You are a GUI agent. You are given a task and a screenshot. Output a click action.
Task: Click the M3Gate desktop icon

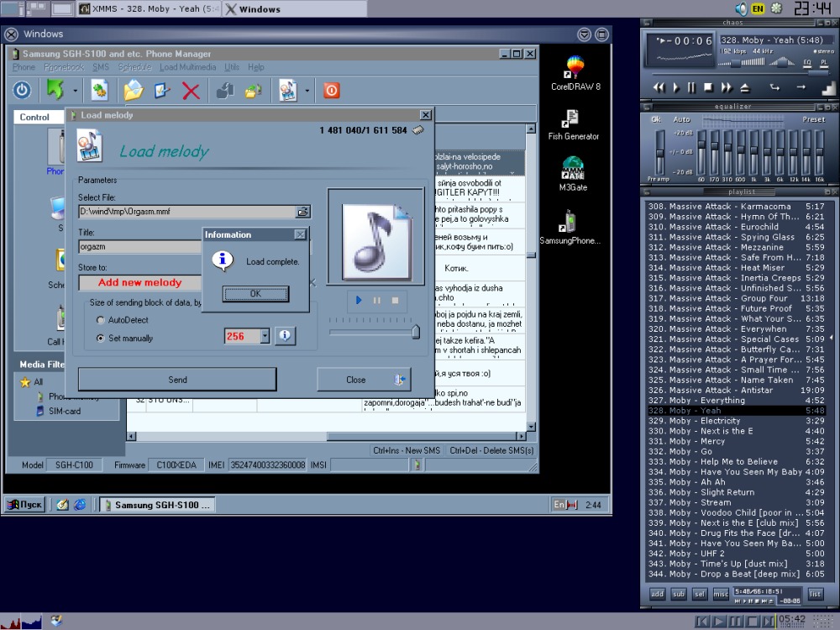(573, 173)
